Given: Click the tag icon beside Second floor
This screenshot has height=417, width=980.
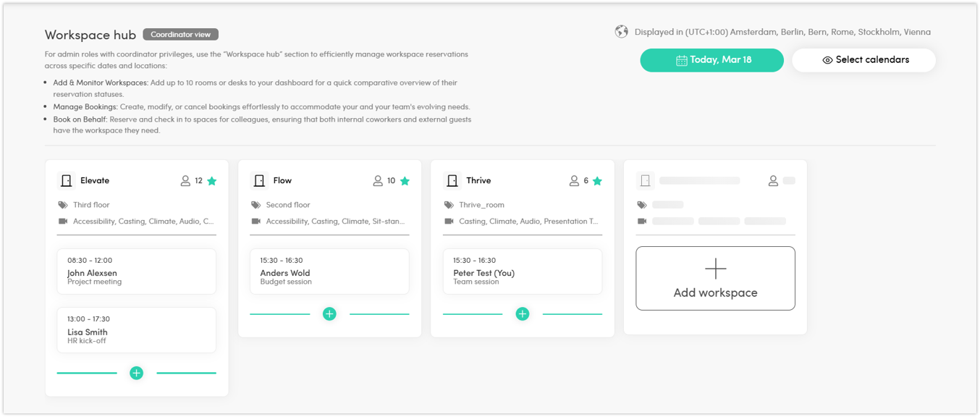Looking at the screenshot, I should click(255, 205).
